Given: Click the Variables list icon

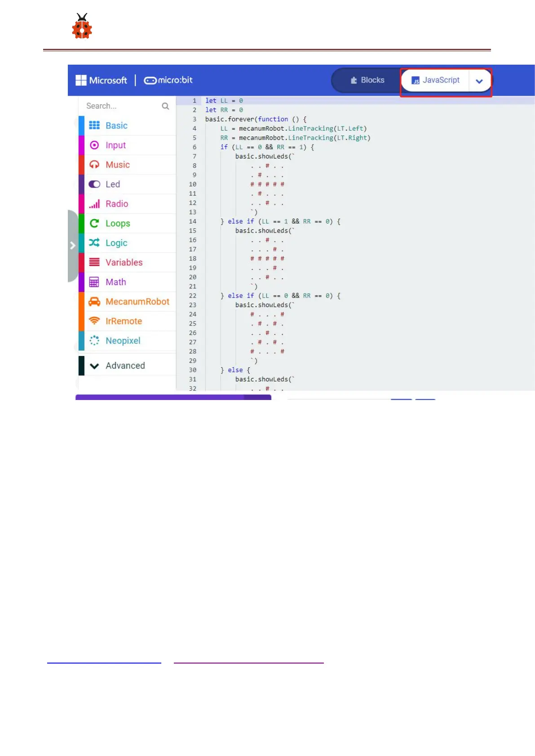Looking at the screenshot, I should coord(94,262).
